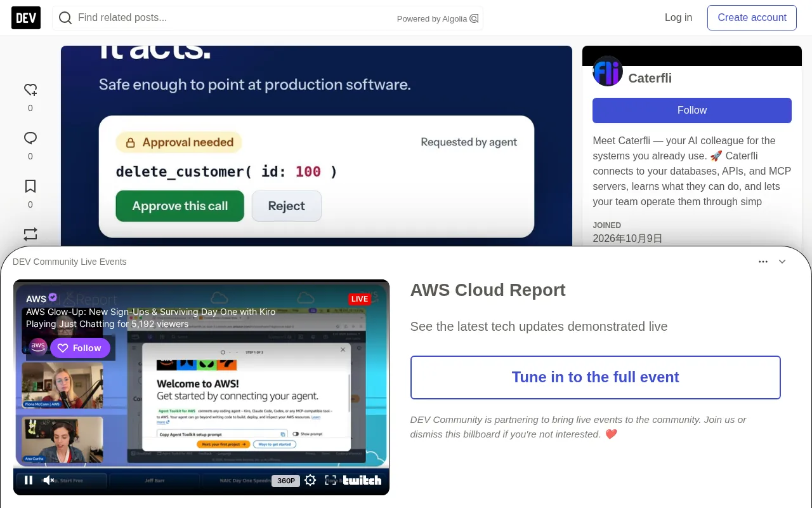
Task: Click the Log in link
Action: pos(678,18)
